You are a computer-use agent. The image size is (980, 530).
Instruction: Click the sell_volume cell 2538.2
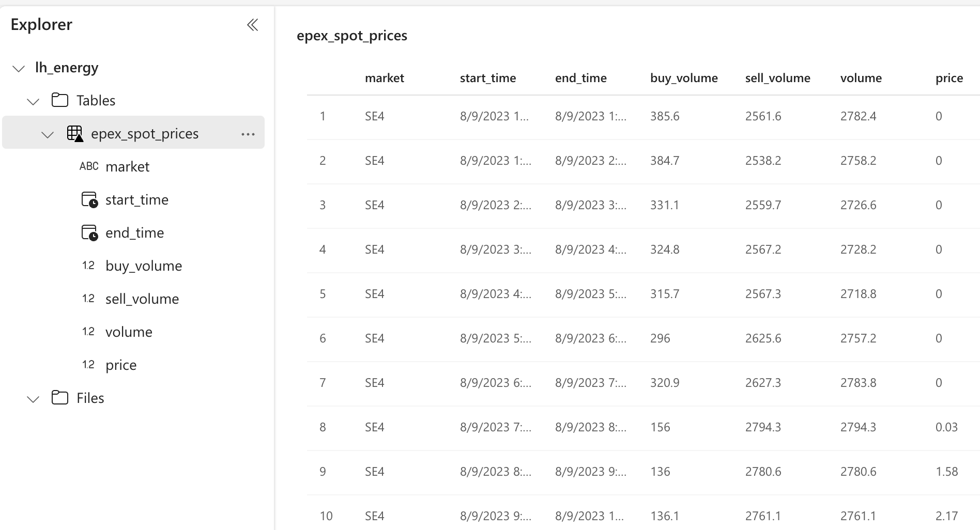point(763,161)
